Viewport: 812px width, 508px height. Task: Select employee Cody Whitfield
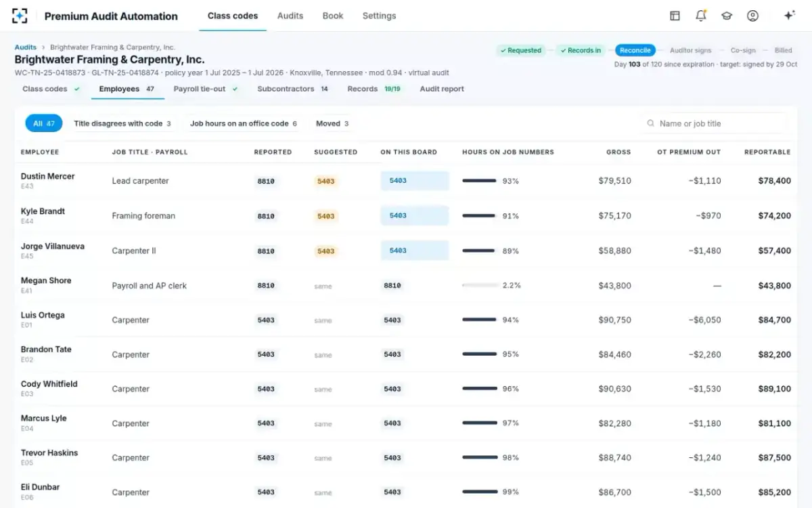[49, 384]
